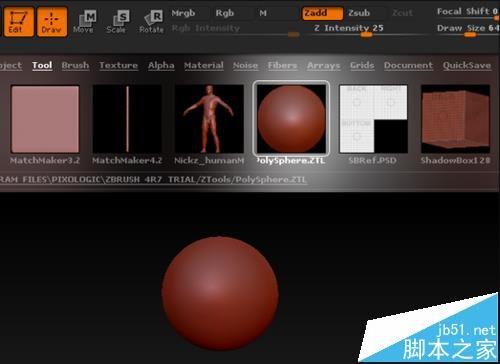
Task: Select the PolySphere.ZTL thumbnail
Action: pos(291,119)
